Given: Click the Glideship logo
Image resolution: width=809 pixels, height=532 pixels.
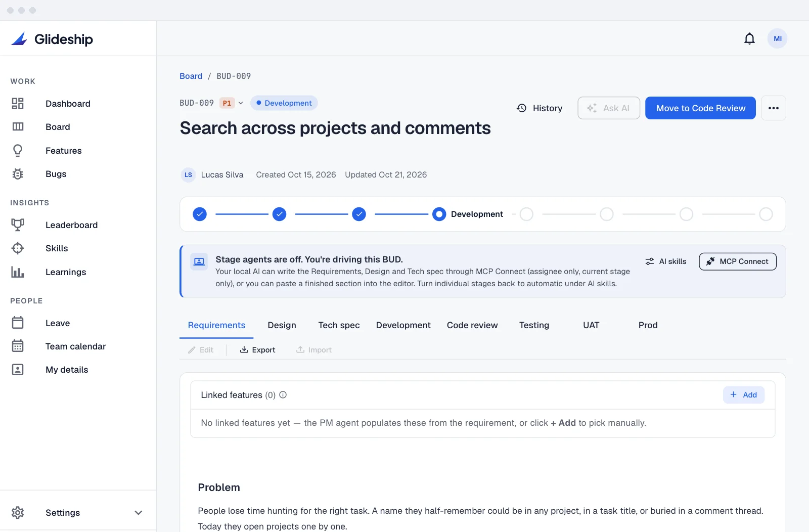Looking at the screenshot, I should click(x=52, y=39).
